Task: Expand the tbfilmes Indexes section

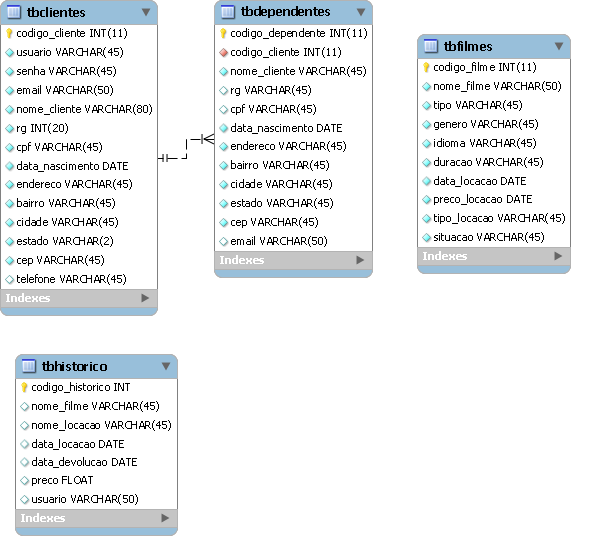Action: 558,256
